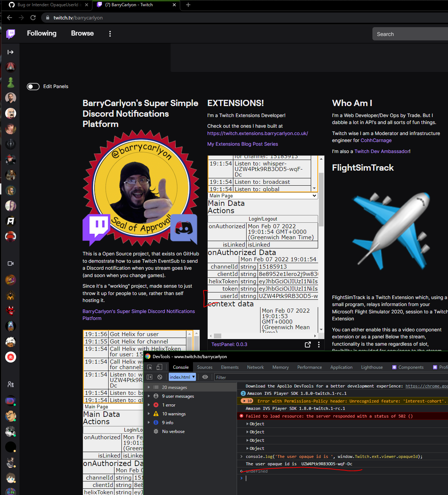Click the BarryCarlyon Seal of Approval image
The height and width of the screenshot is (495, 448).
pos(141,188)
